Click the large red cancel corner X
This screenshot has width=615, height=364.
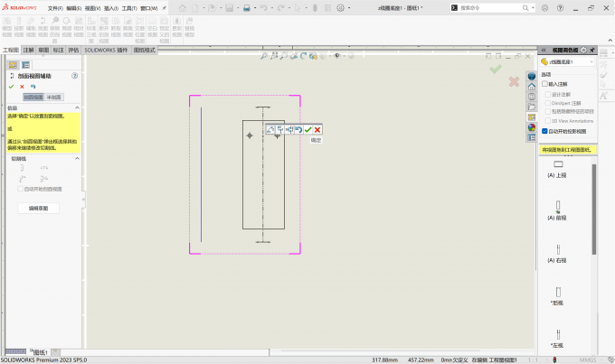pyautogui.click(x=514, y=82)
